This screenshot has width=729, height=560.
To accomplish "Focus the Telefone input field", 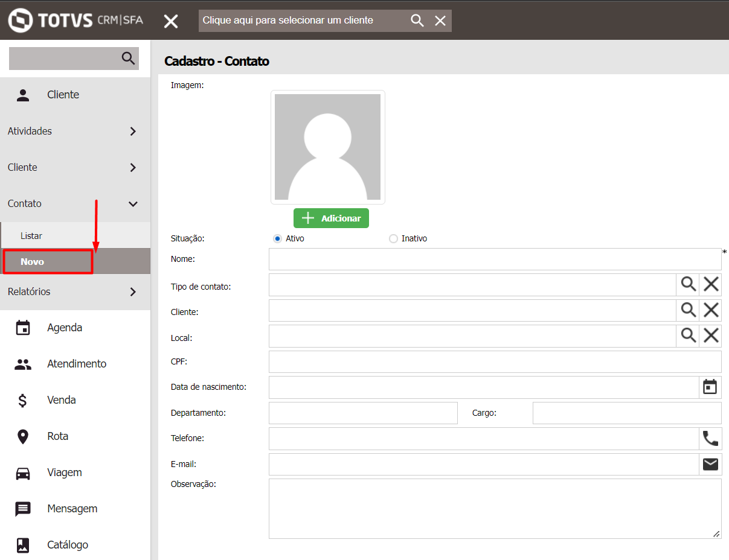I will click(x=484, y=438).
